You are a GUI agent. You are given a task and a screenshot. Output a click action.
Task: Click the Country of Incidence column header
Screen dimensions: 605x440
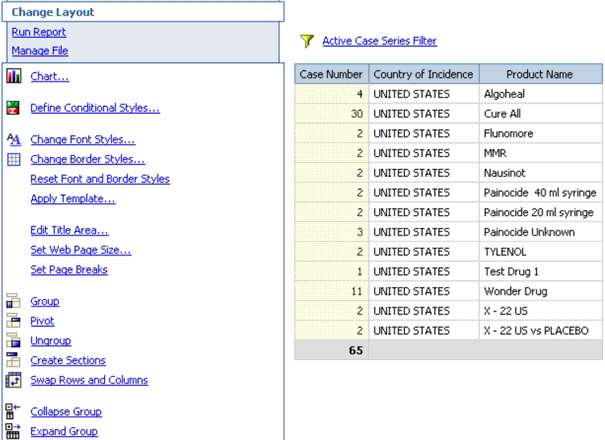(x=424, y=74)
